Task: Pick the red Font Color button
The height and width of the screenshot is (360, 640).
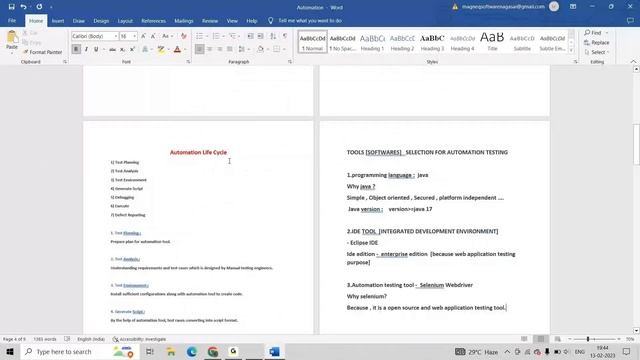Action: coord(177,49)
